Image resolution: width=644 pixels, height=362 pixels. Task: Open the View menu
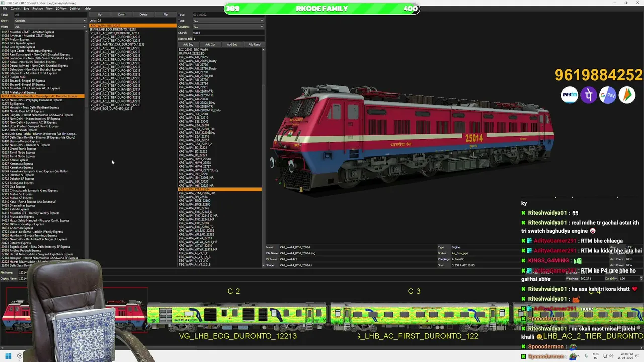[x=49, y=9]
